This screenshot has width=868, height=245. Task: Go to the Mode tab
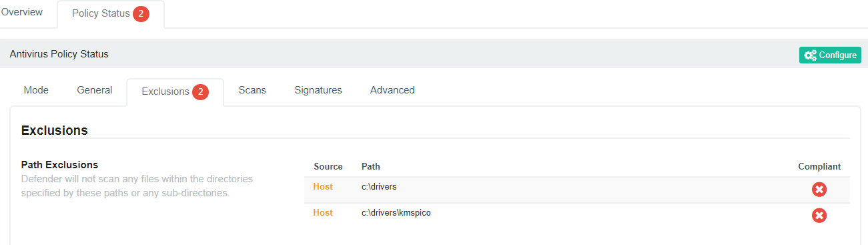36,90
